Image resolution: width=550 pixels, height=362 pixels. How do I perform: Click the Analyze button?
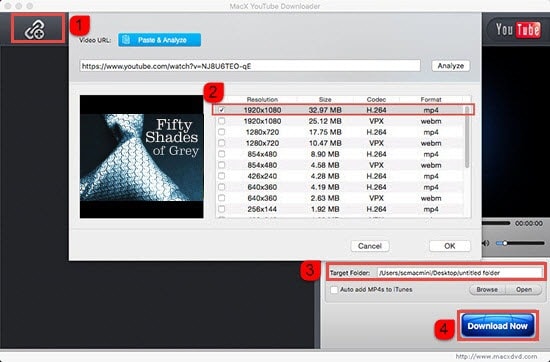coord(451,66)
